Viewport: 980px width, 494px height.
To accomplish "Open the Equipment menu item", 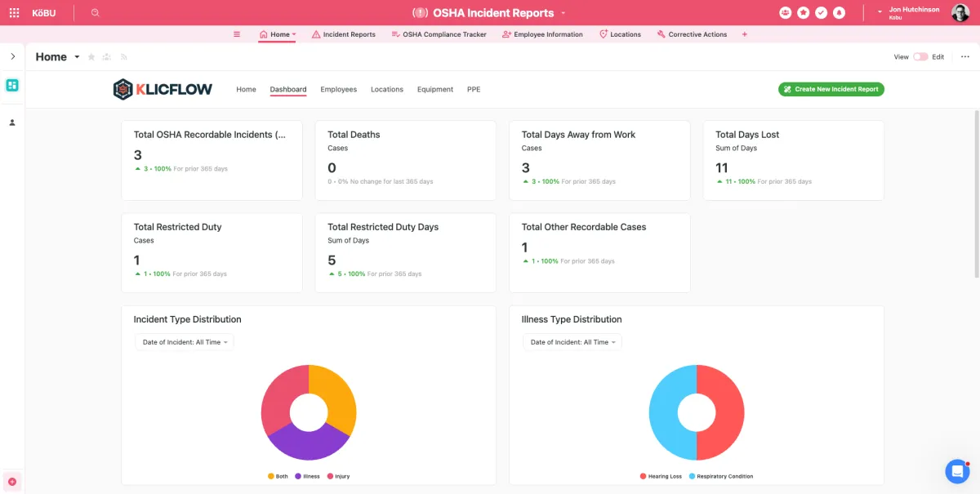I will tap(435, 89).
